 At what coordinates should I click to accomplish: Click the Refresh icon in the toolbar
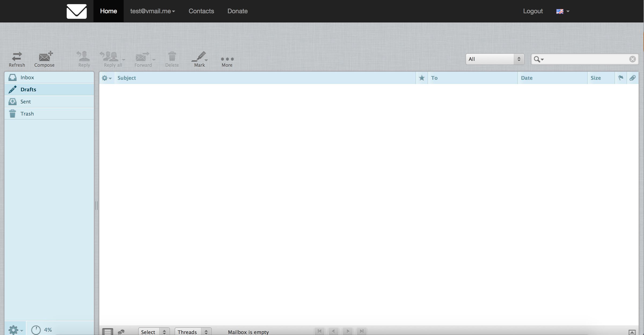17,59
